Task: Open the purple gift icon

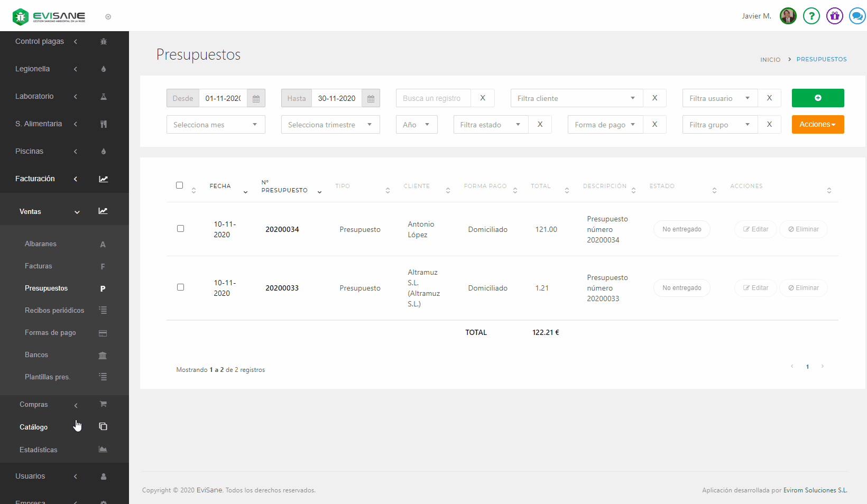Action: [x=834, y=16]
